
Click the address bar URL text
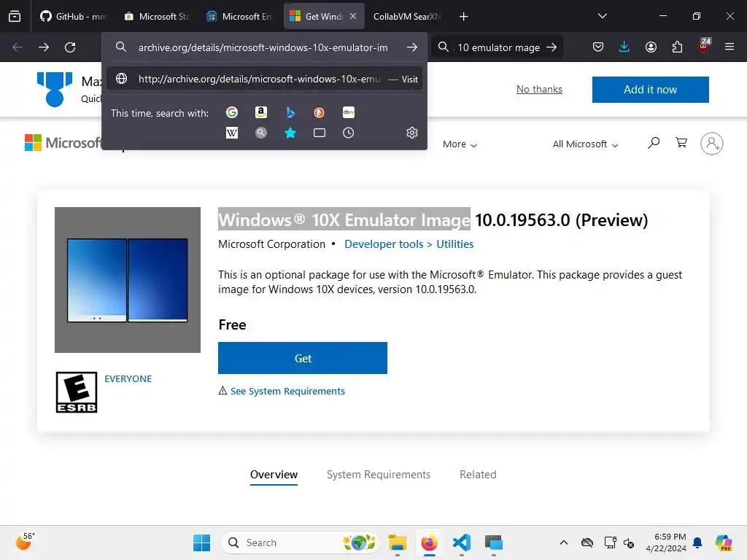pos(263,47)
